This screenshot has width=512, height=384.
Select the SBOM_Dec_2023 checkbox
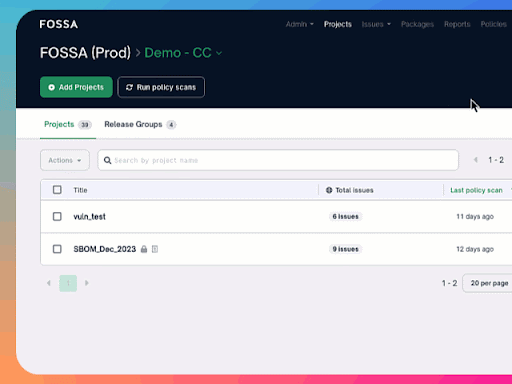pyautogui.click(x=57, y=249)
